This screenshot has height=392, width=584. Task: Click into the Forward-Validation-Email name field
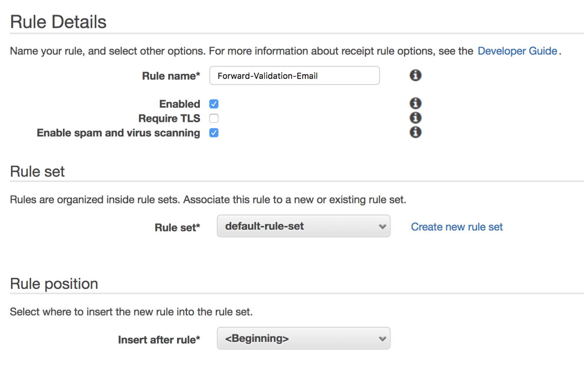(x=294, y=76)
